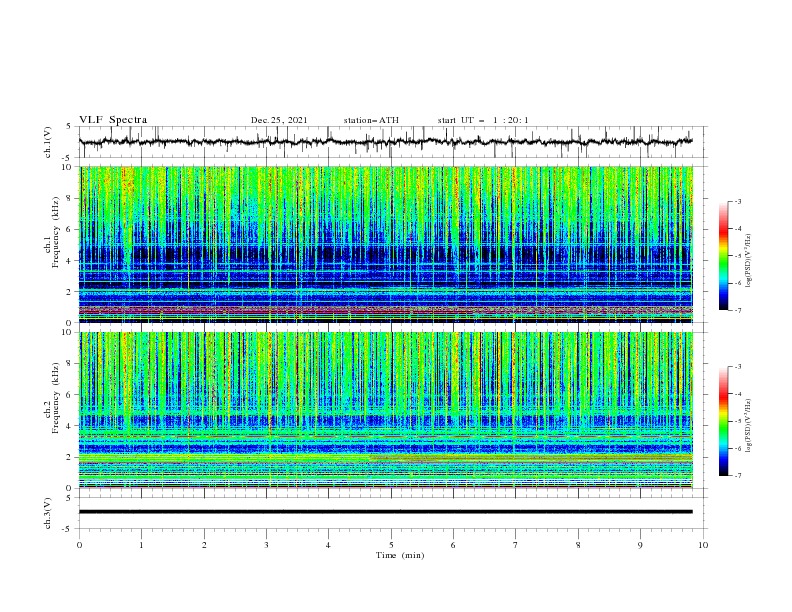This screenshot has height=612, width=792.
Task: Click the "8" kHz tick on ch.1 spectrogram
Action: click(71, 198)
